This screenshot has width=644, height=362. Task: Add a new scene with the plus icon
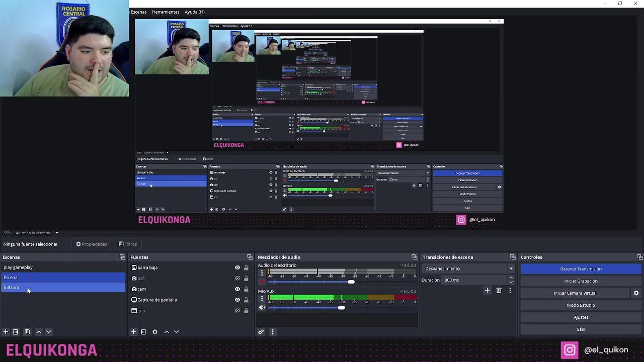(6, 332)
